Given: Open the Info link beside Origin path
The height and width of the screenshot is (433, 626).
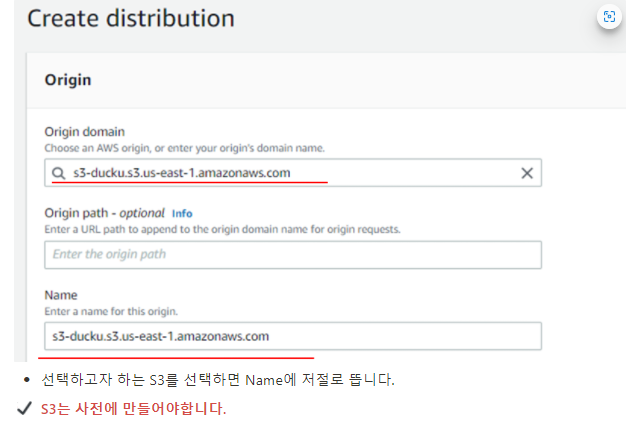Looking at the screenshot, I should tap(182, 214).
